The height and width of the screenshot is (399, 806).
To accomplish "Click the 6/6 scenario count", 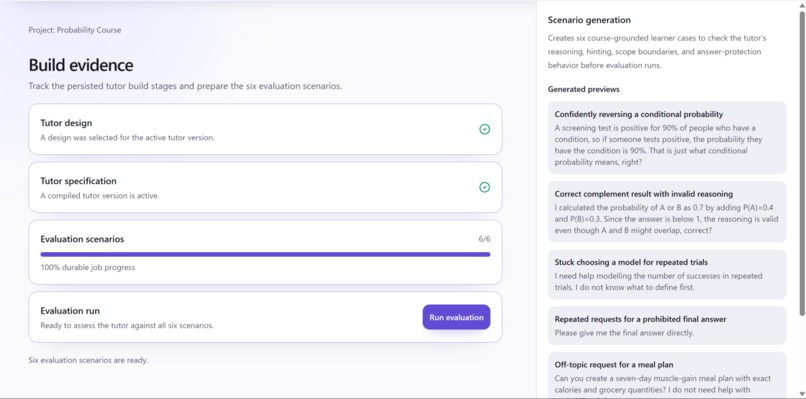I will (x=484, y=239).
